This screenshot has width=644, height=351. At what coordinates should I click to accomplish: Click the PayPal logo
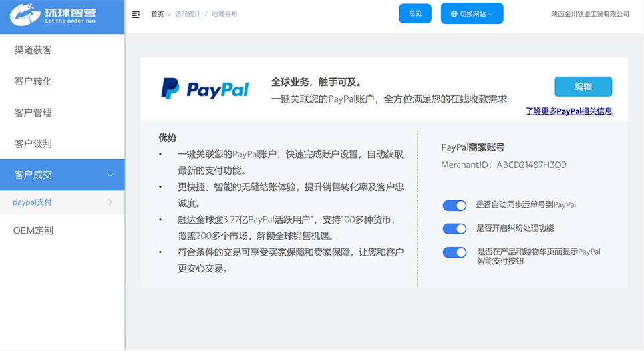tap(204, 89)
